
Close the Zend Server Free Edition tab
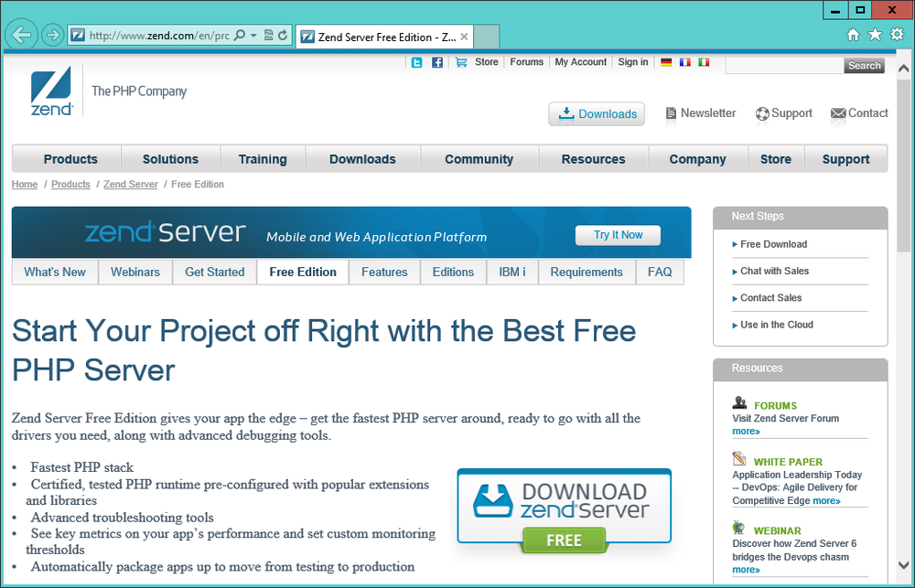point(464,37)
